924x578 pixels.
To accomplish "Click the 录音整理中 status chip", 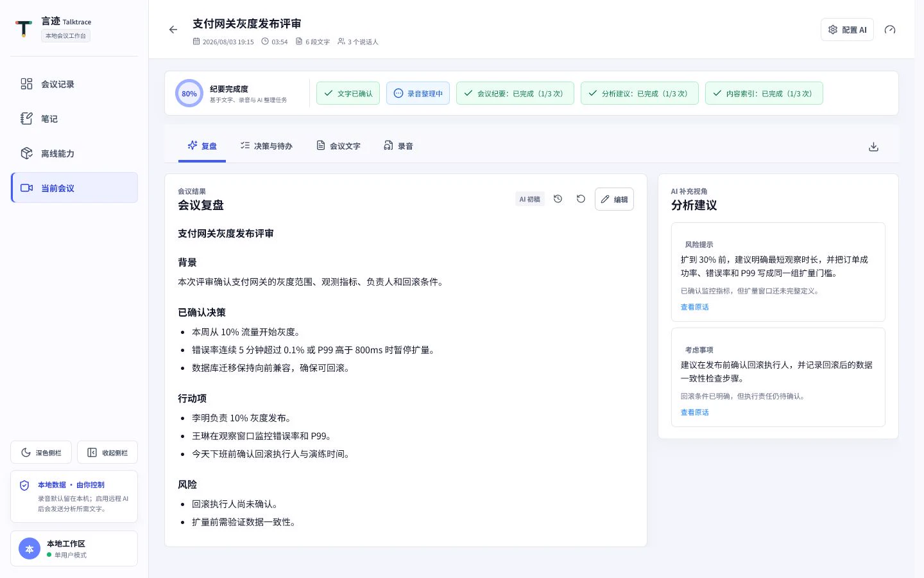I will click(x=418, y=94).
